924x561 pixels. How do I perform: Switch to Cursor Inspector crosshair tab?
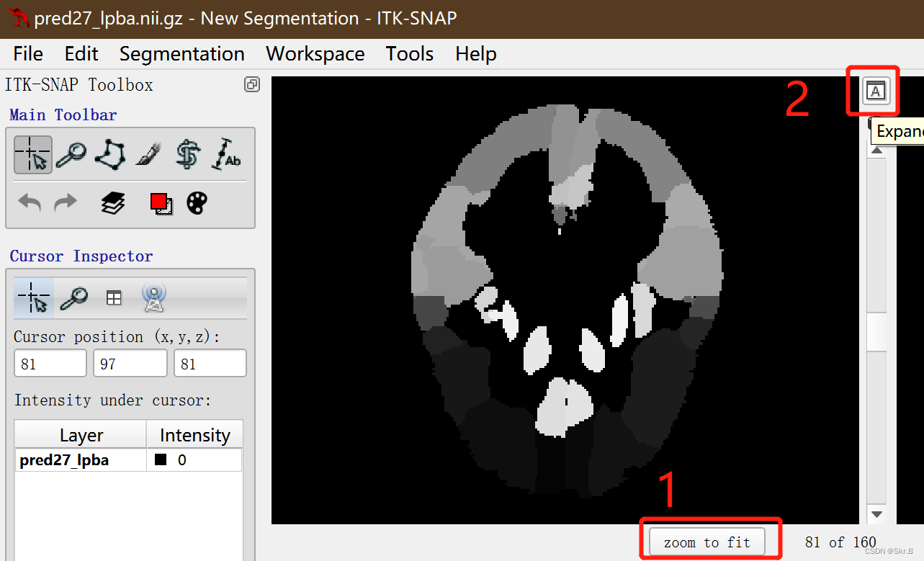[34, 297]
